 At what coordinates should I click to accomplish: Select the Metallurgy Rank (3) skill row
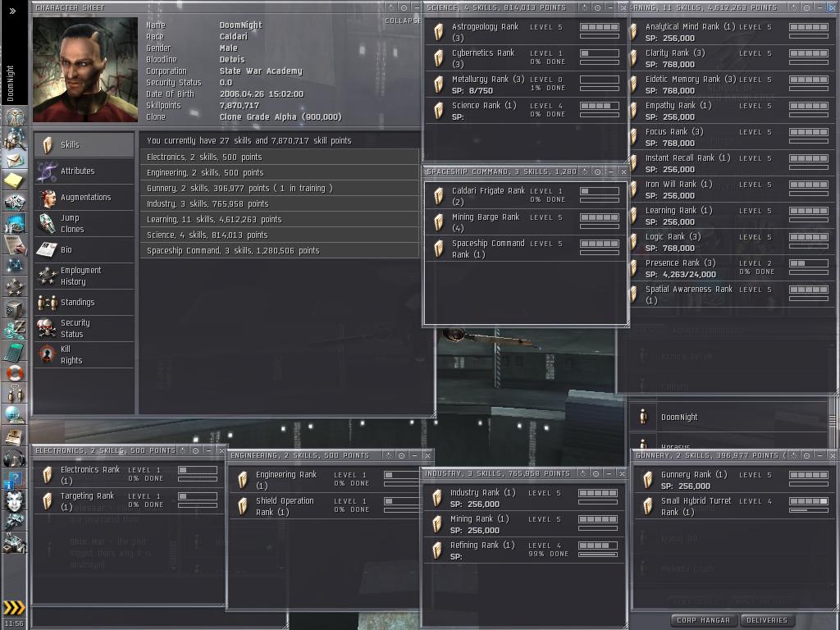click(525, 84)
